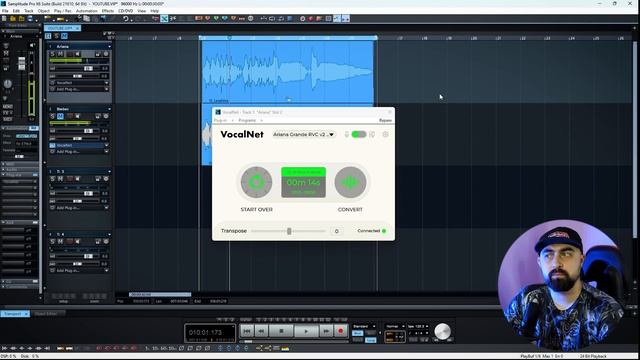Open VocalNet plug-in slot dropdown on Ariana track
Viewport: 640px width, 360px height.
click(x=107, y=83)
